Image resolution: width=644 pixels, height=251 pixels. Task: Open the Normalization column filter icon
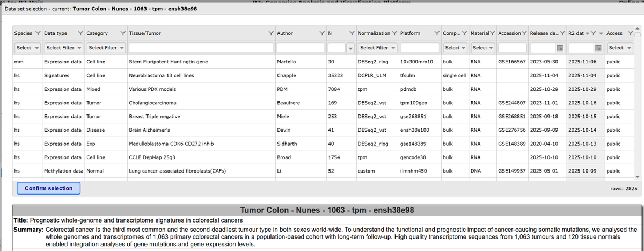click(x=395, y=33)
